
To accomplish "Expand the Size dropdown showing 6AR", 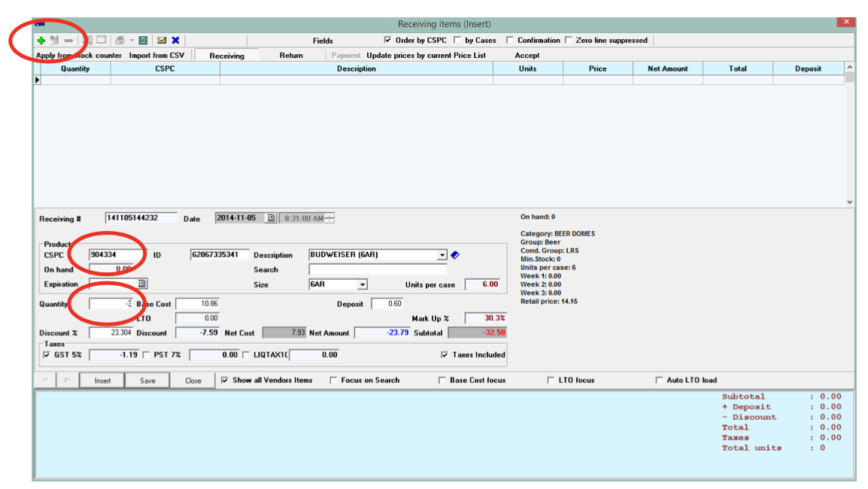I will click(362, 284).
